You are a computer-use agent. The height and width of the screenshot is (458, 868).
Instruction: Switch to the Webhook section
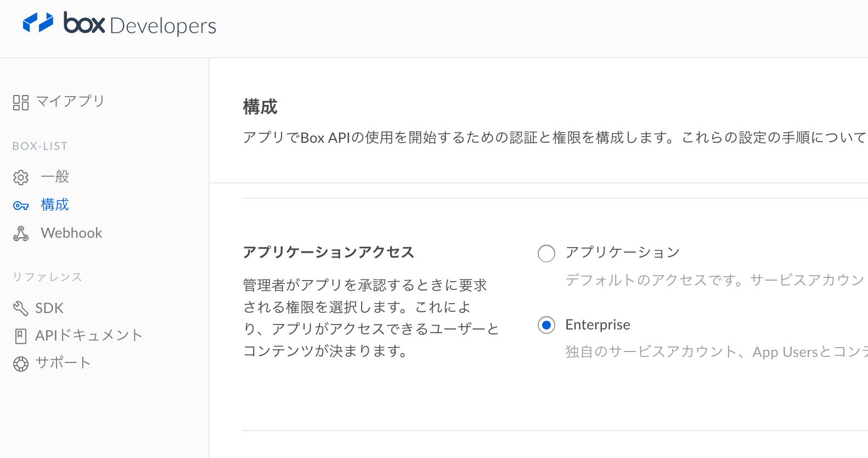click(71, 233)
